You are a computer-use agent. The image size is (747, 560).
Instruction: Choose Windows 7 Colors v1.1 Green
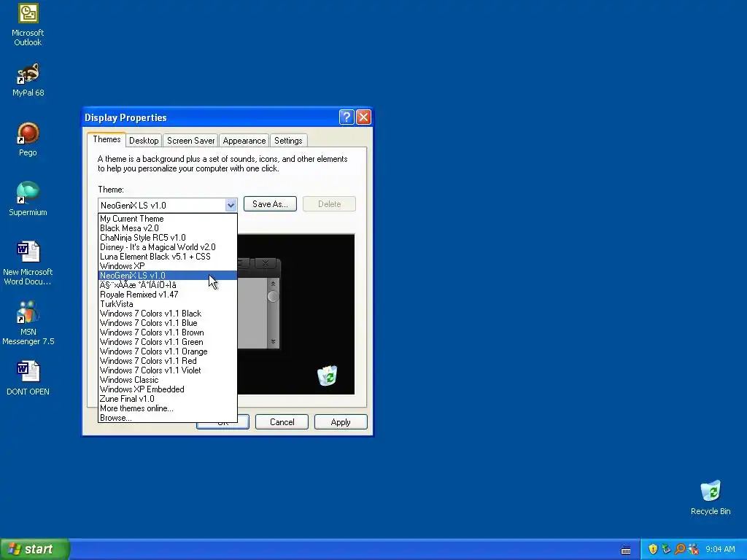pyautogui.click(x=167, y=342)
